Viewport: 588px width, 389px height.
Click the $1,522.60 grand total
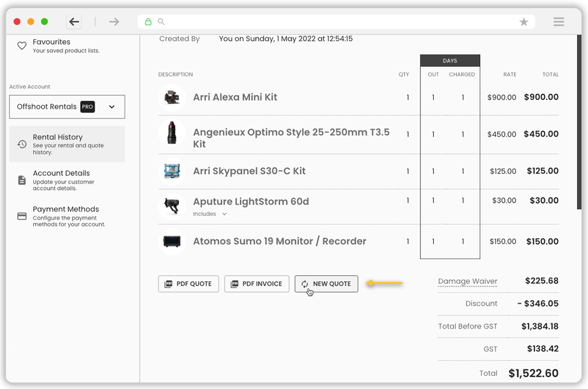[x=533, y=373]
